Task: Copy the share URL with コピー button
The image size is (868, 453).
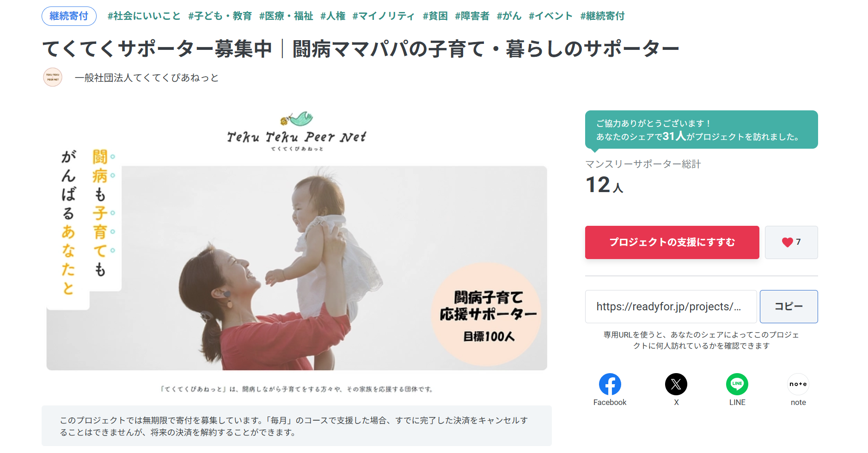Action: pos(789,307)
